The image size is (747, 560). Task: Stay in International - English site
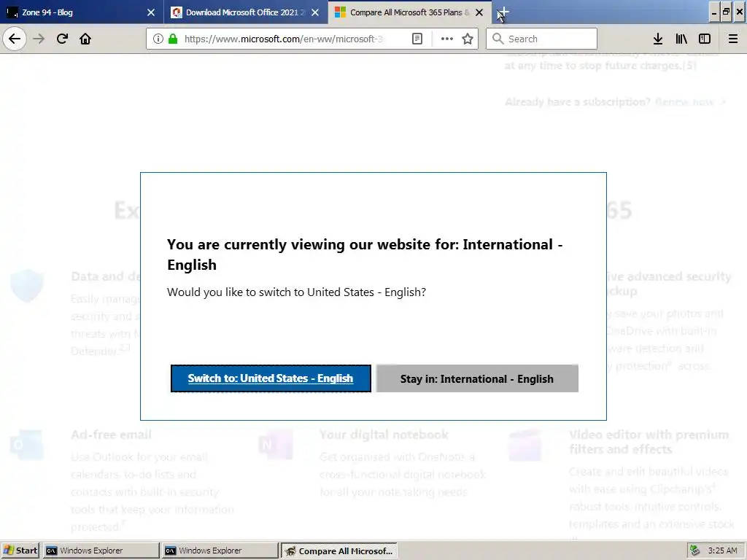point(477,379)
